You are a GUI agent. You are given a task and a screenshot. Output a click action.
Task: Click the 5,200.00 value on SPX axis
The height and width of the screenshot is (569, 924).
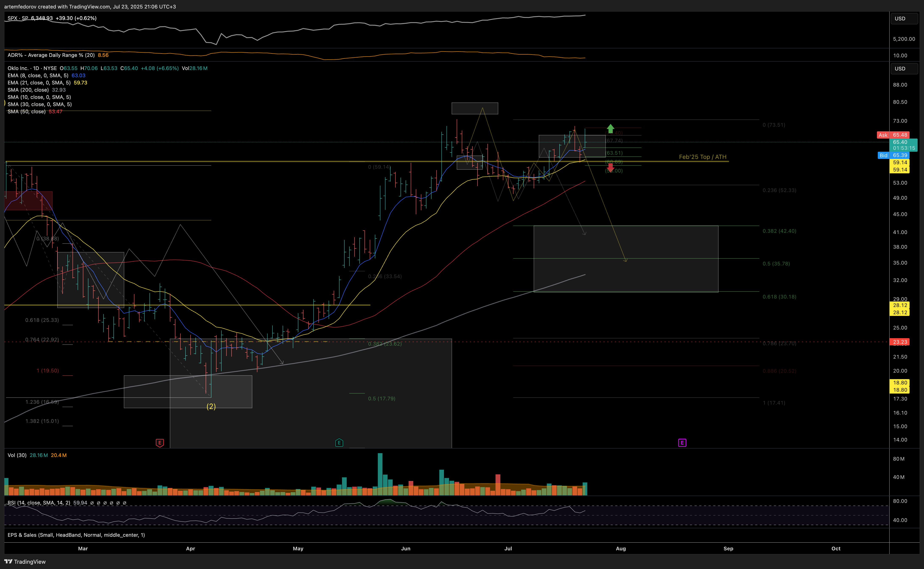click(904, 39)
